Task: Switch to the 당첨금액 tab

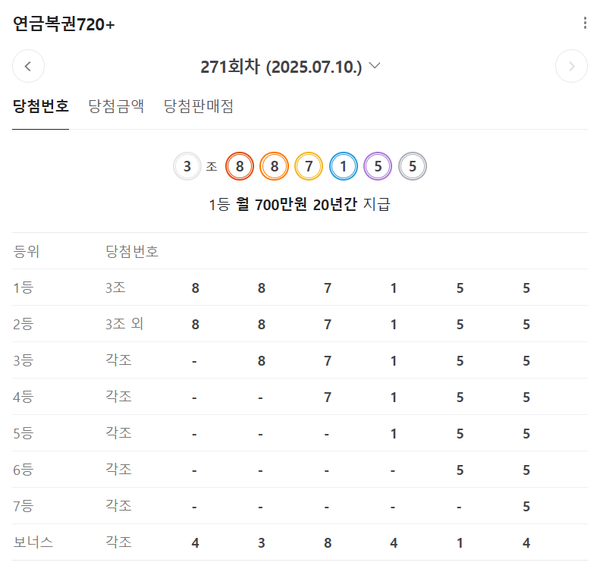Action: click(116, 106)
